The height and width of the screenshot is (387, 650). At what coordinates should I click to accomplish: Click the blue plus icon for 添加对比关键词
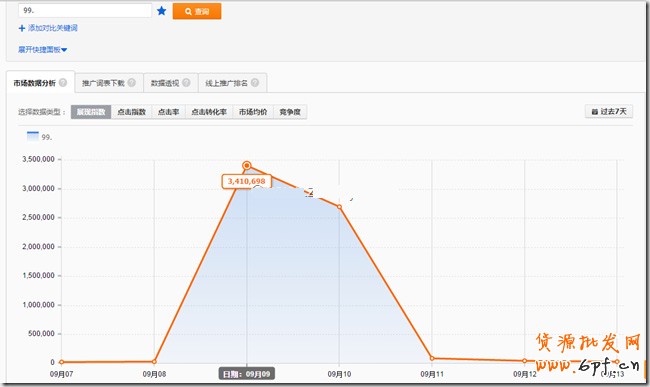22,28
